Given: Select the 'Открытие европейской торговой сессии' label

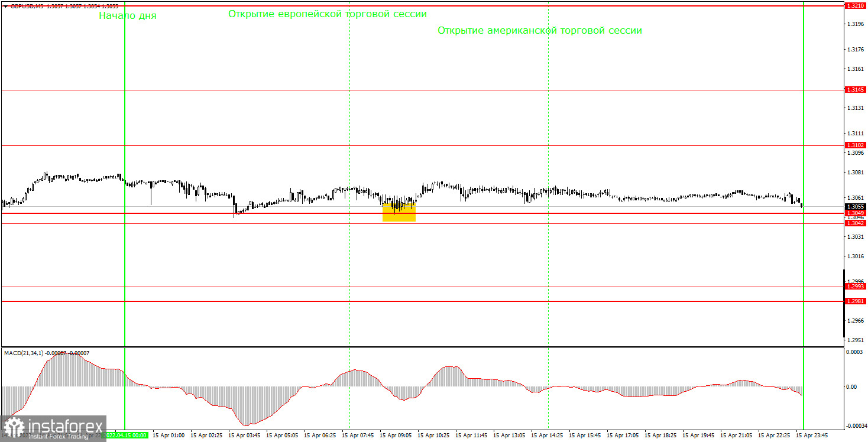Looking at the screenshot, I should [328, 14].
